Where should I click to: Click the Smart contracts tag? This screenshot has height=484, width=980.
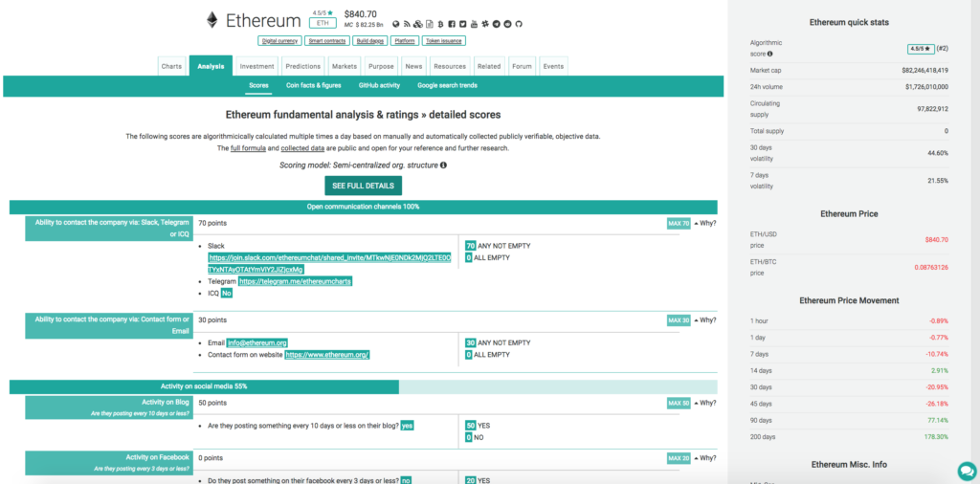click(327, 40)
